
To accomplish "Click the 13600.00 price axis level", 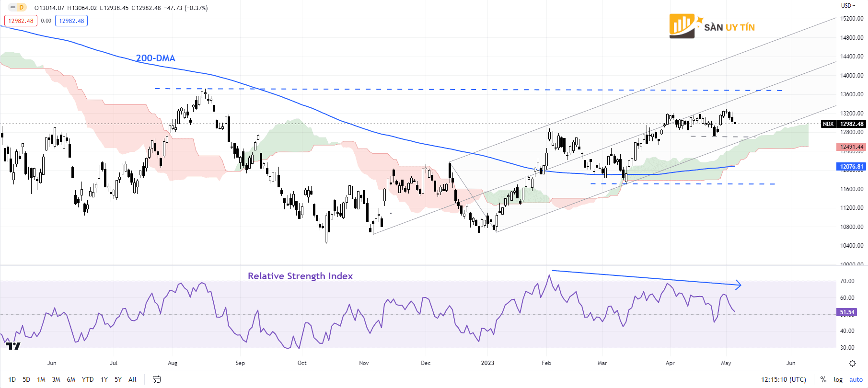I will [852, 94].
